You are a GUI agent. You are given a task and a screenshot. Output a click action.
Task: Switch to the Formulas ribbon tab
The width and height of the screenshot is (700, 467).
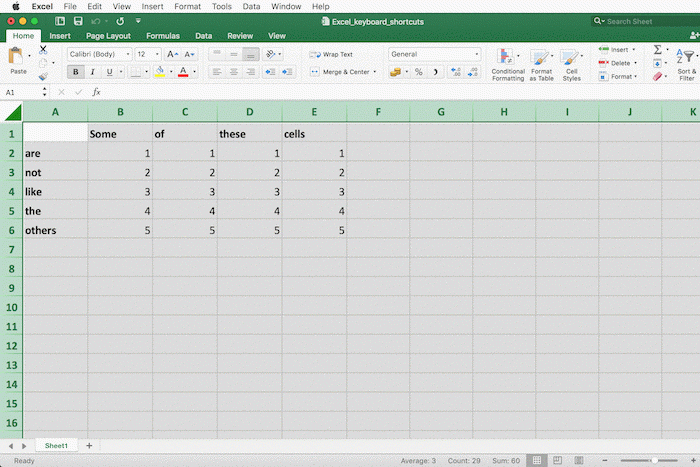click(x=163, y=35)
